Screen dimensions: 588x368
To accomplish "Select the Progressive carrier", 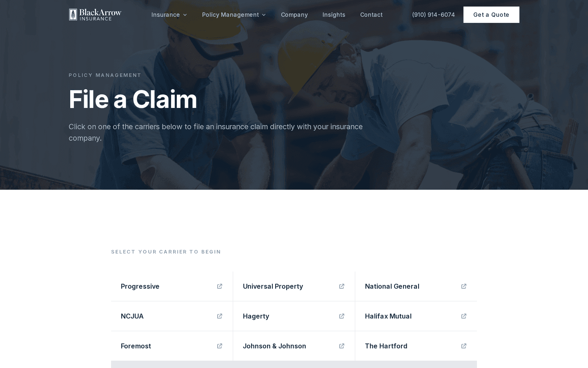I will pyautogui.click(x=172, y=286).
